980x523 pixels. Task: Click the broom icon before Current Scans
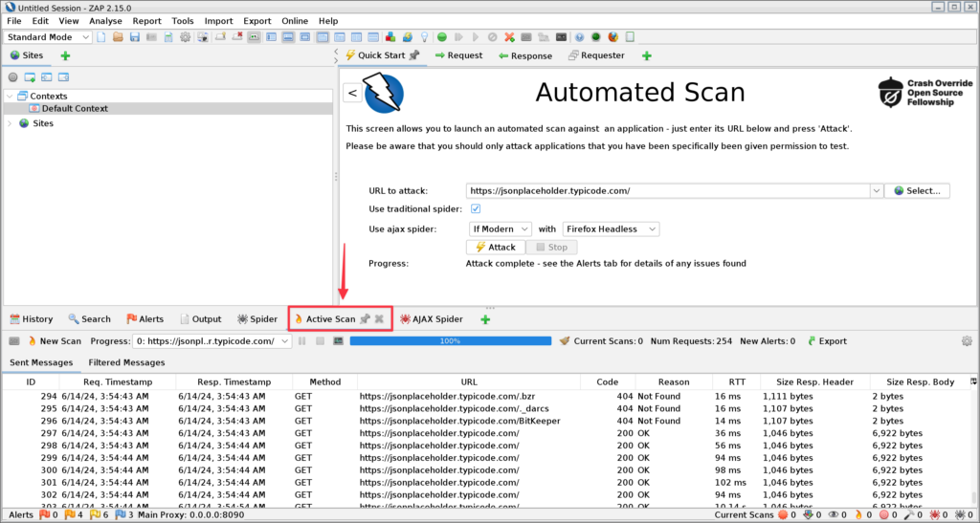pyautogui.click(x=565, y=340)
